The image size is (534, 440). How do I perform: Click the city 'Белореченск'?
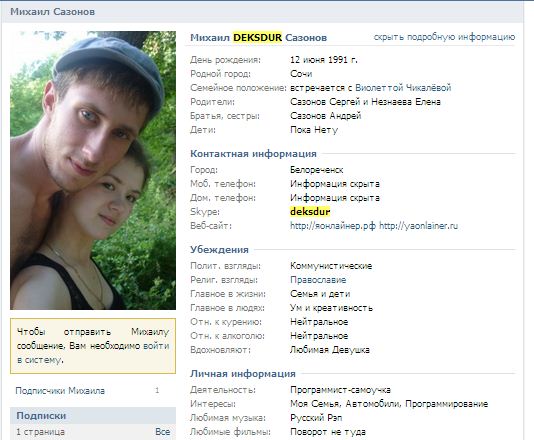coord(316,170)
